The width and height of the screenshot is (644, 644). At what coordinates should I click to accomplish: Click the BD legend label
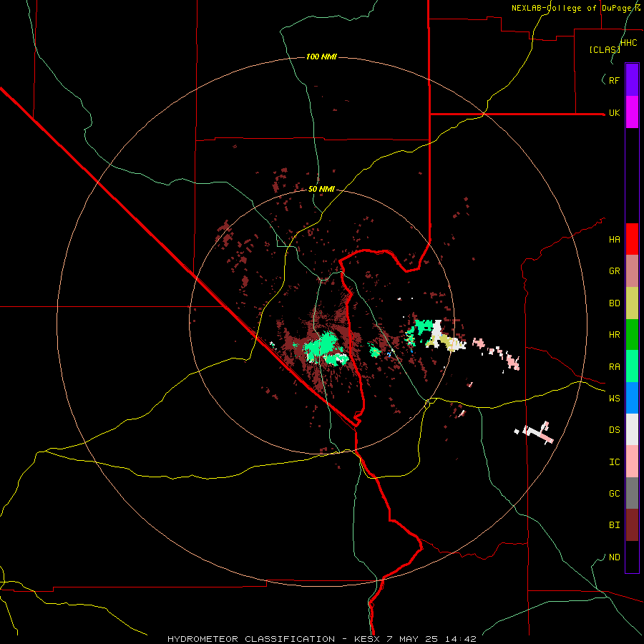[615, 303]
